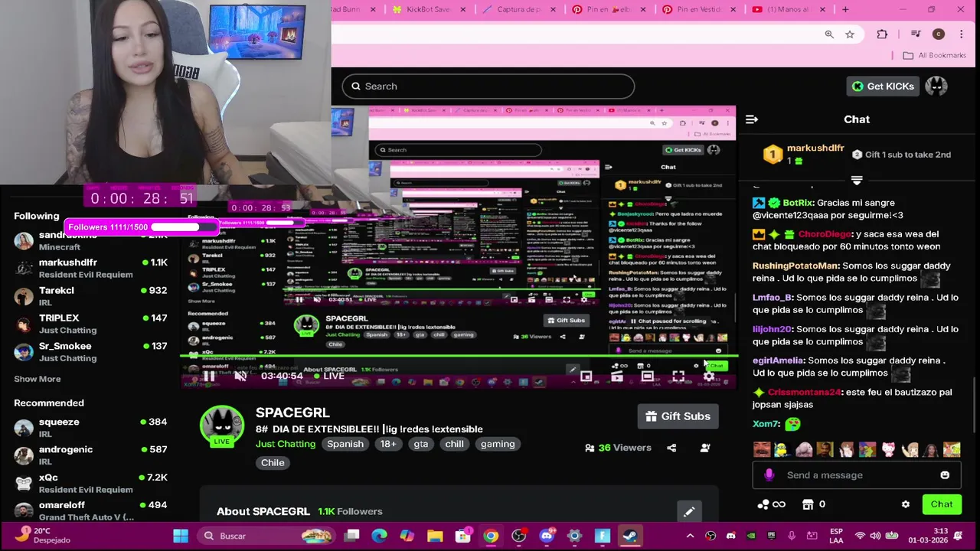Open Steam from the taskbar

click(x=630, y=536)
